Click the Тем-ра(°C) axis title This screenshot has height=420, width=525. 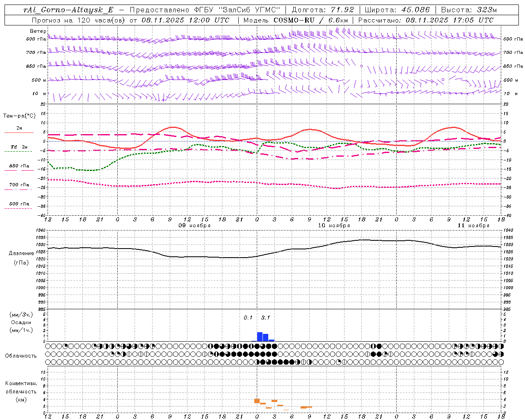tap(19, 116)
